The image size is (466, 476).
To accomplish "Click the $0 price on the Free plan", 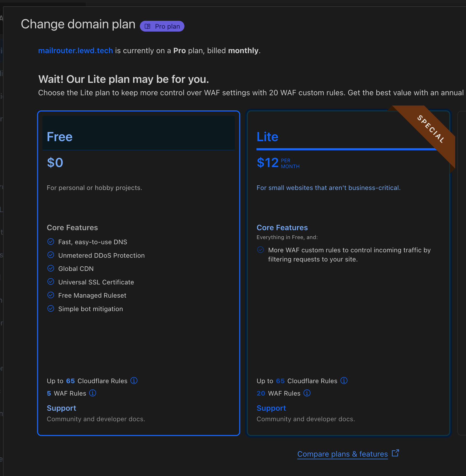I will [x=55, y=162].
